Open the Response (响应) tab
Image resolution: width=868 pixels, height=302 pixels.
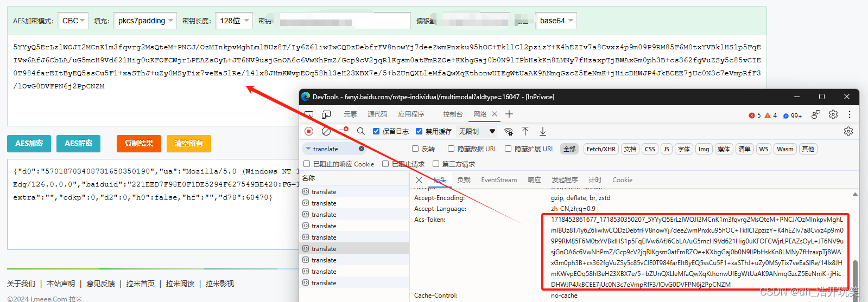pos(534,180)
